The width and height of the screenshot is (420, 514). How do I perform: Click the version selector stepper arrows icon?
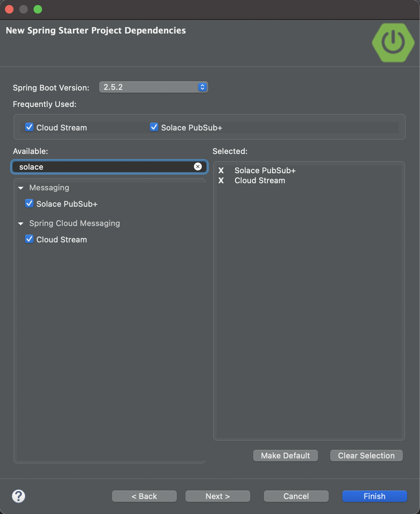(x=202, y=87)
